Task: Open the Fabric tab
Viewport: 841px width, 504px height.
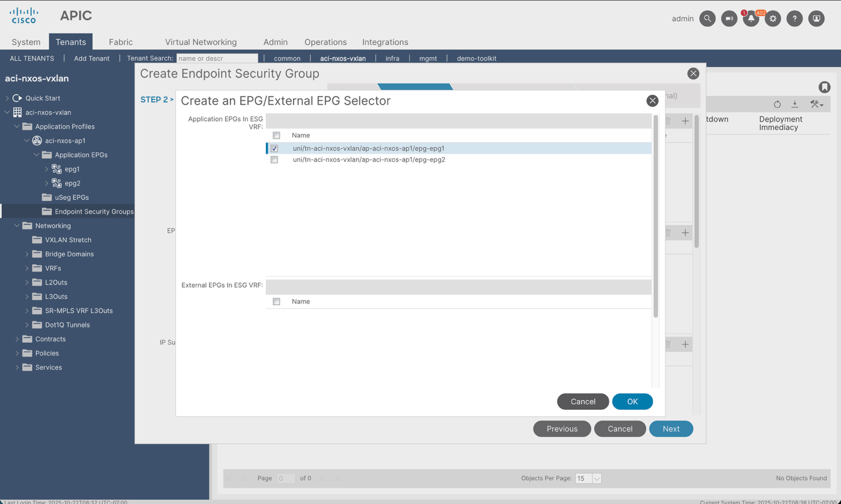Action: point(121,42)
